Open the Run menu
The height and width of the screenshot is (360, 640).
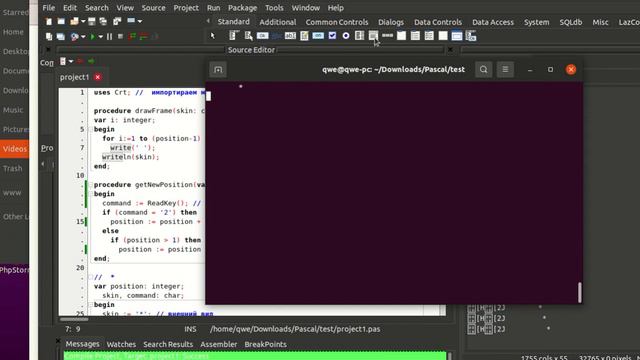pyautogui.click(x=213, y=8)
